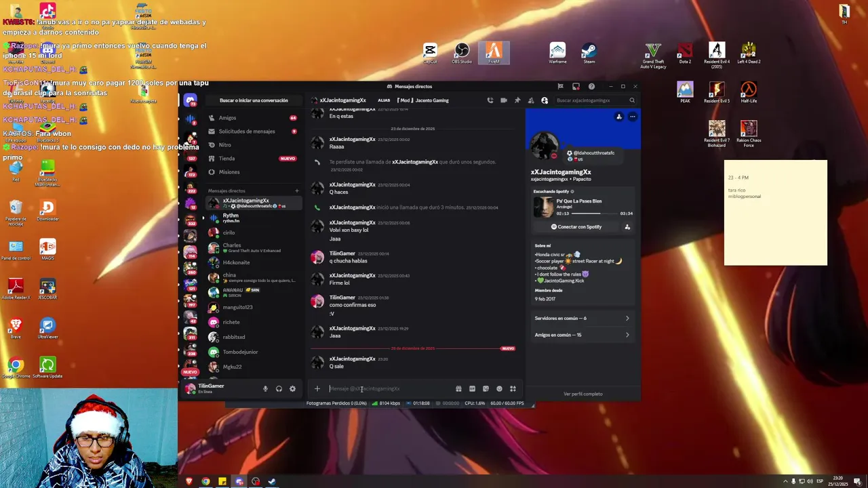Open the Half-Life desktop icon
This screenshot has height=488, width=868.
point(749,93)
